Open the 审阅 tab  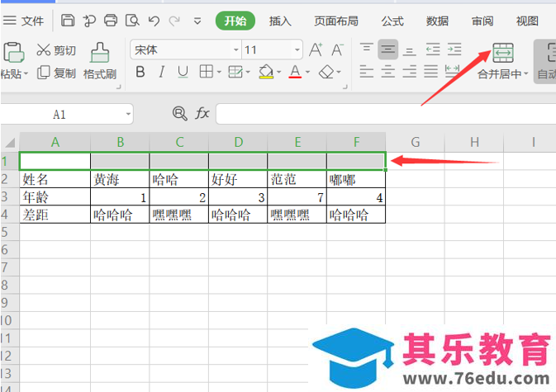482,21
